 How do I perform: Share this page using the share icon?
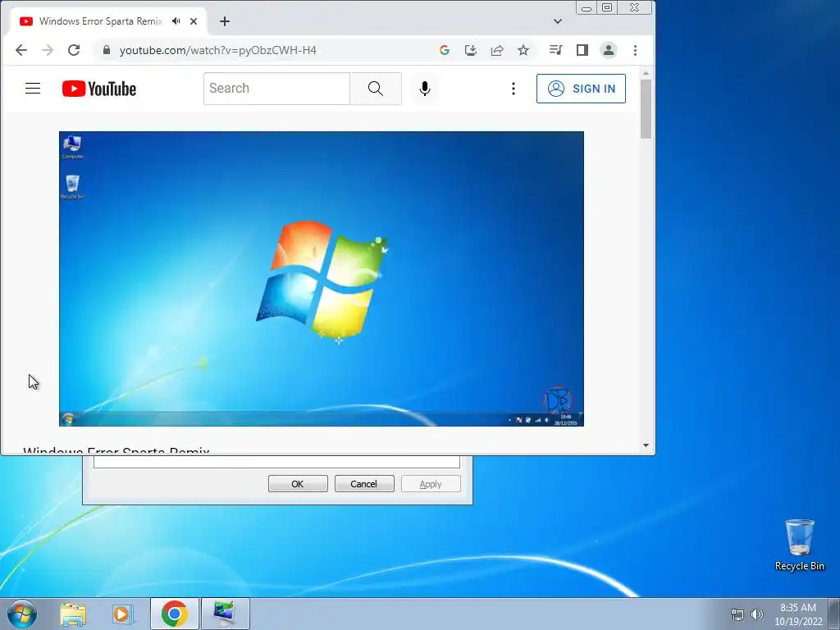pyautogui.click(x=497, y=50)
